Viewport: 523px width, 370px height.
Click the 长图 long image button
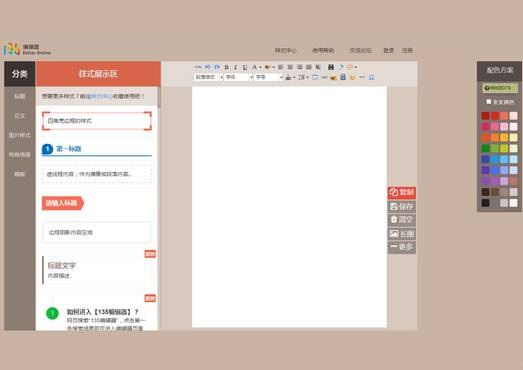coord(402,234)
